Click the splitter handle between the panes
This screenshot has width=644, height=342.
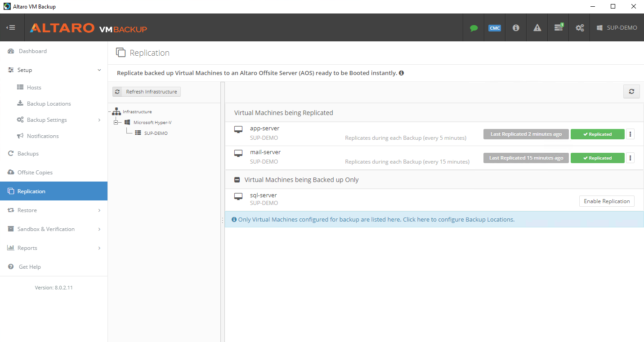click(223, 220)
